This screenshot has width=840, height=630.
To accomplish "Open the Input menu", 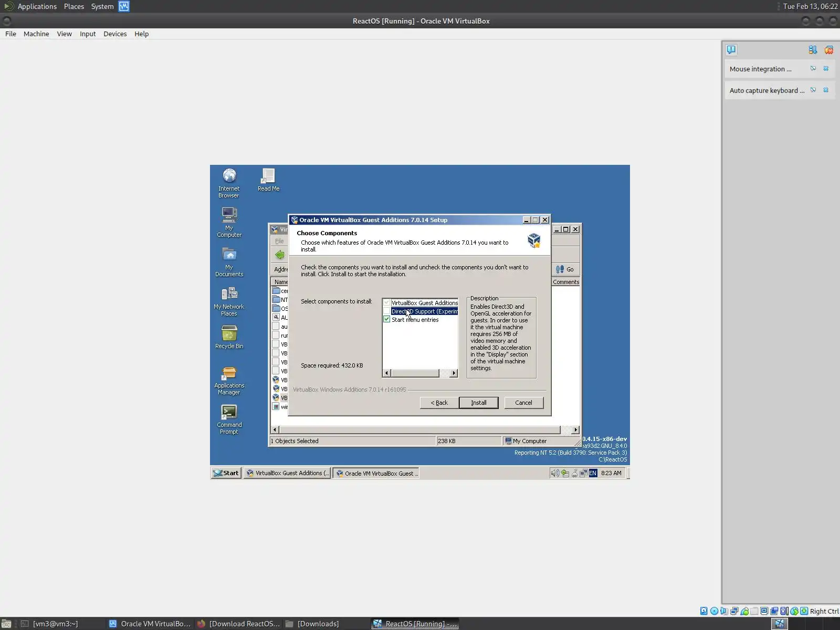I will (88, 34).
